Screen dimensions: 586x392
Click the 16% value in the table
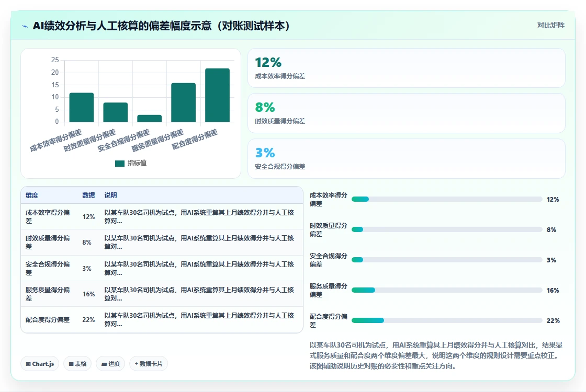[x=88, y=294]
